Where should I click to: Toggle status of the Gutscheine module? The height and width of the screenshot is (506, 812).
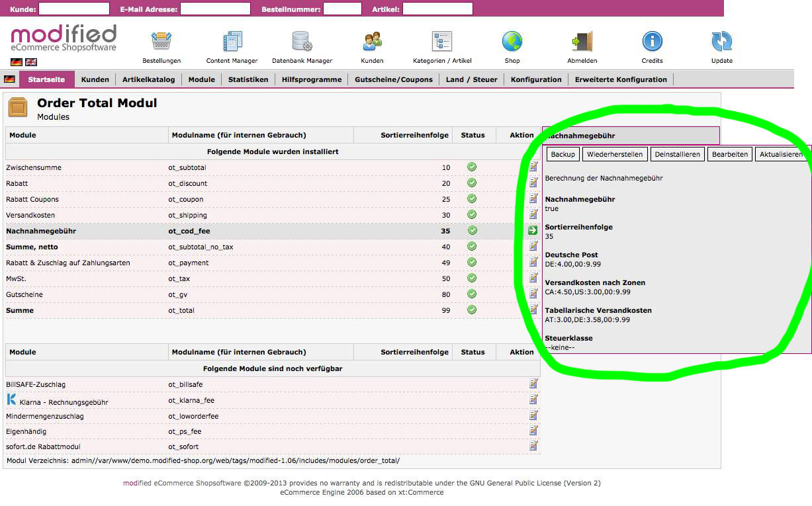click(472, 294)
